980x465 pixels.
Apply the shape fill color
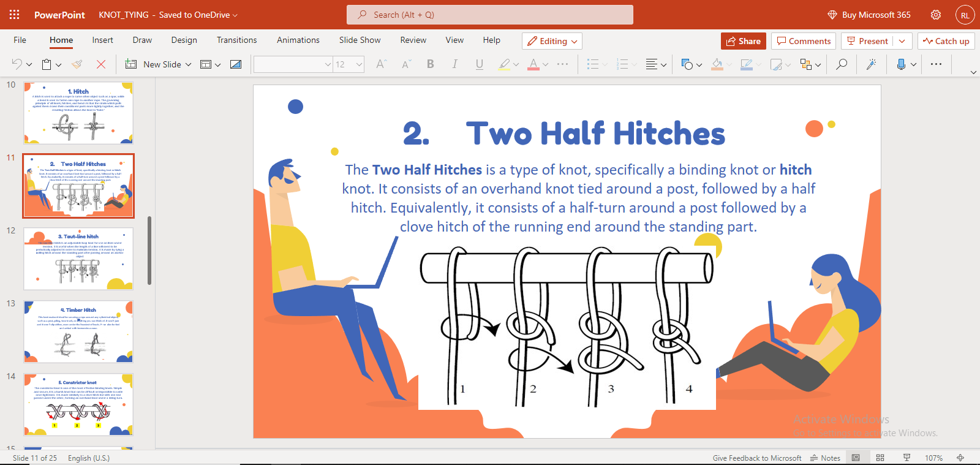(x=717, y=64)
